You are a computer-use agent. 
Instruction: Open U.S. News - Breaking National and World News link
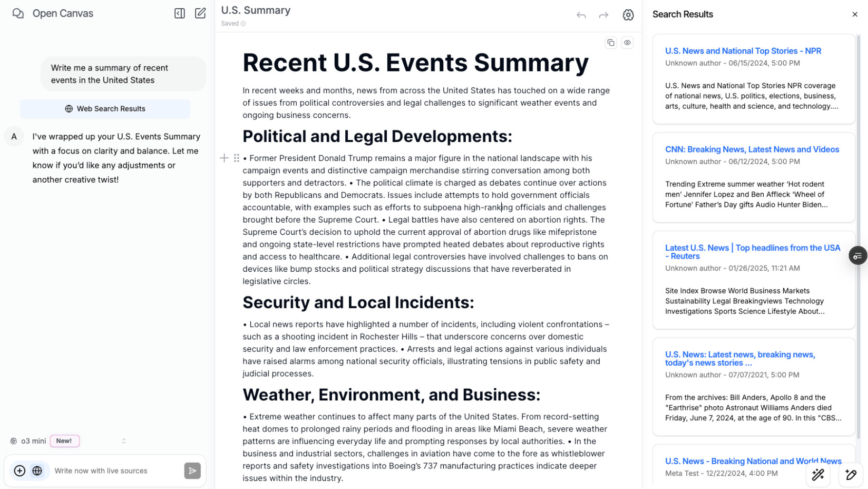754,461
